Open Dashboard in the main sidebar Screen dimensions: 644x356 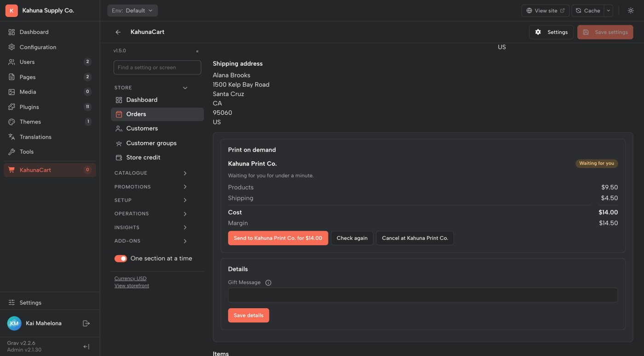[50, 32]
